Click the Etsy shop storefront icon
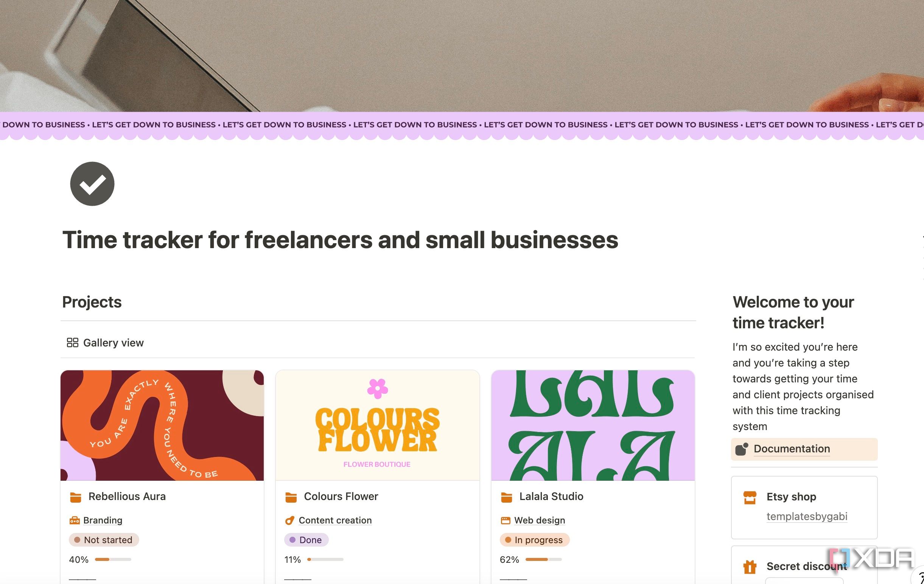 [x=749, y=496]
